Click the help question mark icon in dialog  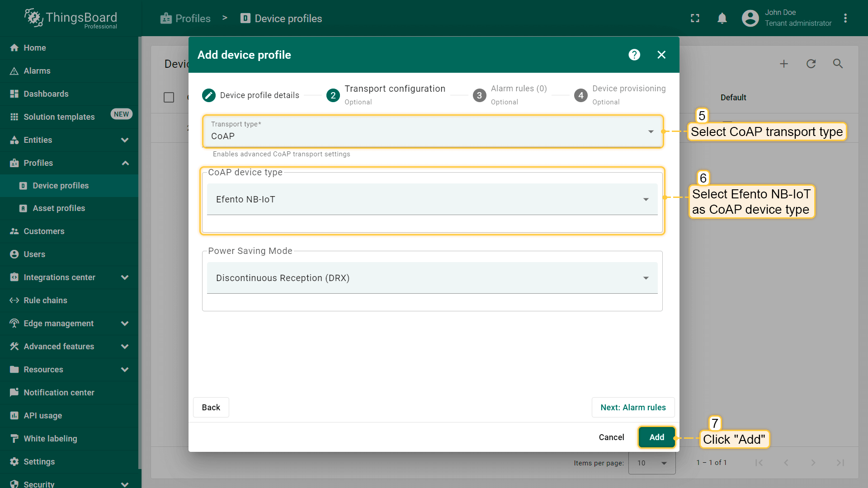[634, 55]
